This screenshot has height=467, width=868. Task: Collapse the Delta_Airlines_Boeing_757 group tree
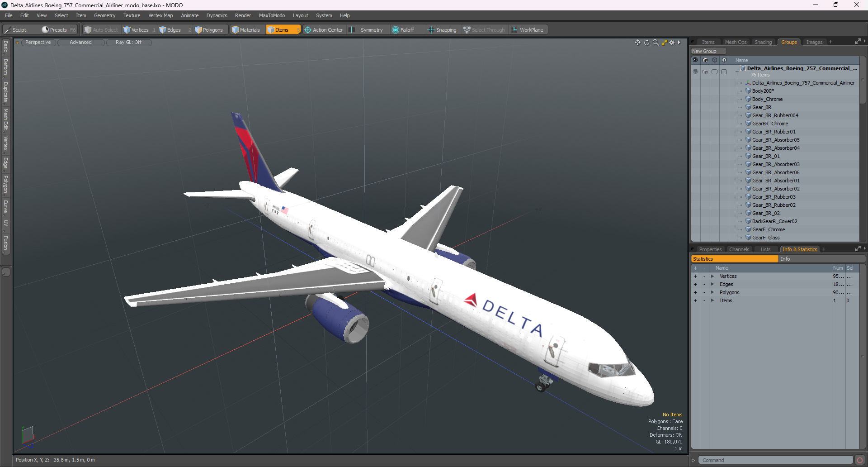pyautogui.click(x=737, y=71)
